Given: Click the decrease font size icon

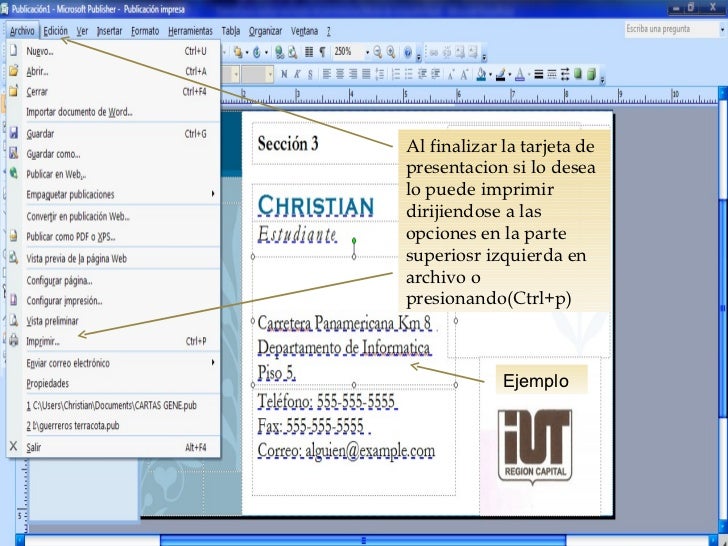Looking at the screenshot, I should point(451,74).
